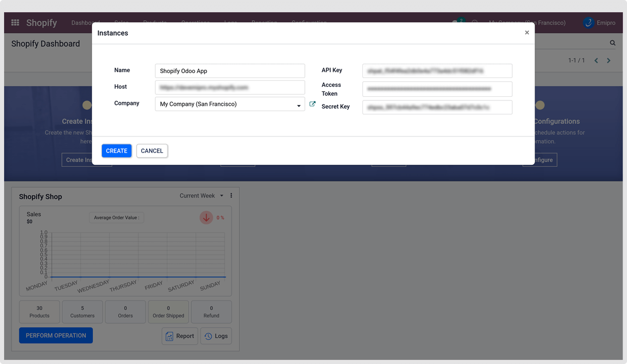Open the messages notification icon
The height and width of the screenshot is (364, 627).
(x=457, y=22)
